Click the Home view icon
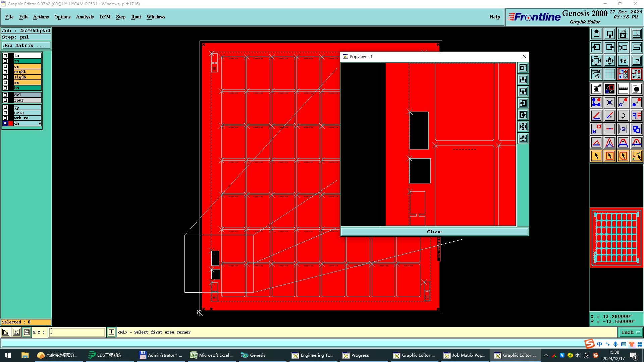Viewport: 644px width, 362px height. (x=623, y=34)
